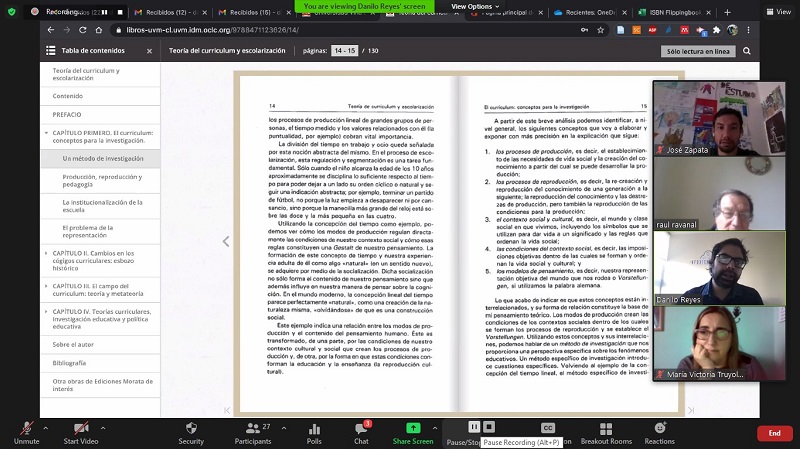Screen dimensions: 800x449
Task: Switch Zoom layout with View button
Action: click(779, 11)
